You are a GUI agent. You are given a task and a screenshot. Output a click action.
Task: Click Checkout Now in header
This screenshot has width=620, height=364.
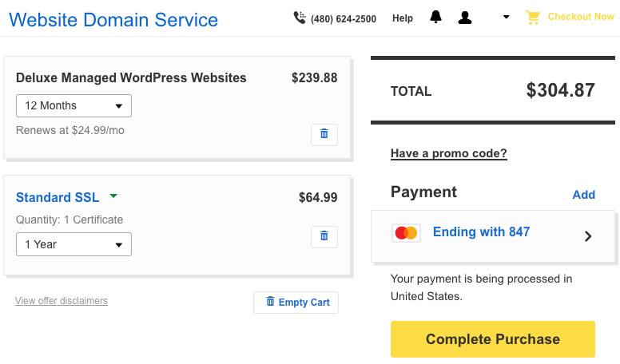[581, 17]
